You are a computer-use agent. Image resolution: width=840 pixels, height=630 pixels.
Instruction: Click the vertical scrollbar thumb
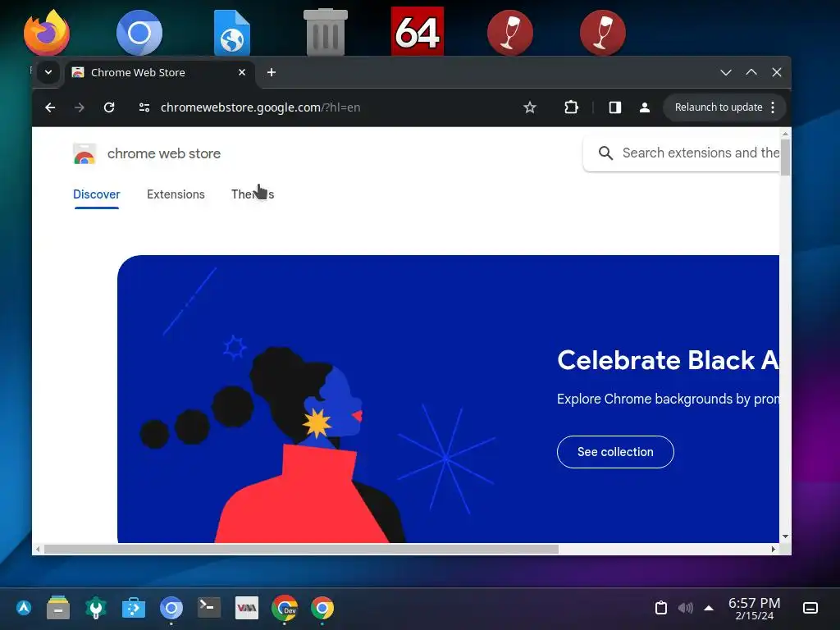tap(785, 157)
